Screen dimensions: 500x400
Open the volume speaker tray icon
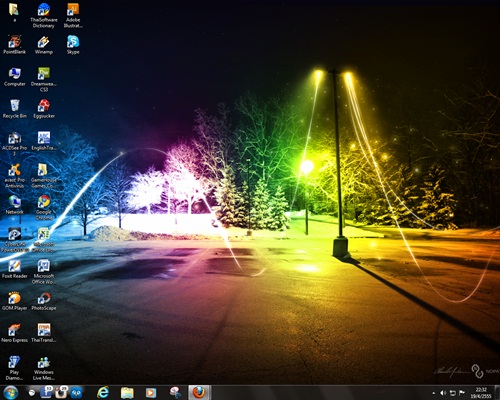(x=443, y=393)
